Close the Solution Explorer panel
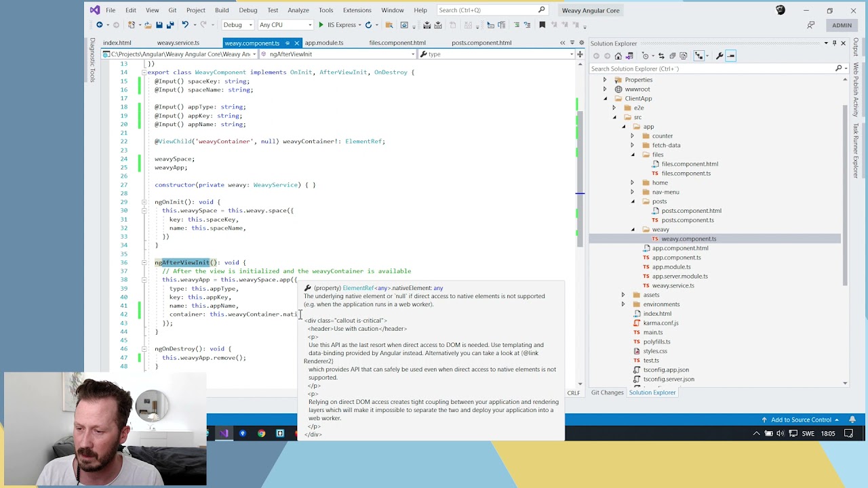Viewport: 868px width, 488px height. click(843, 43)
